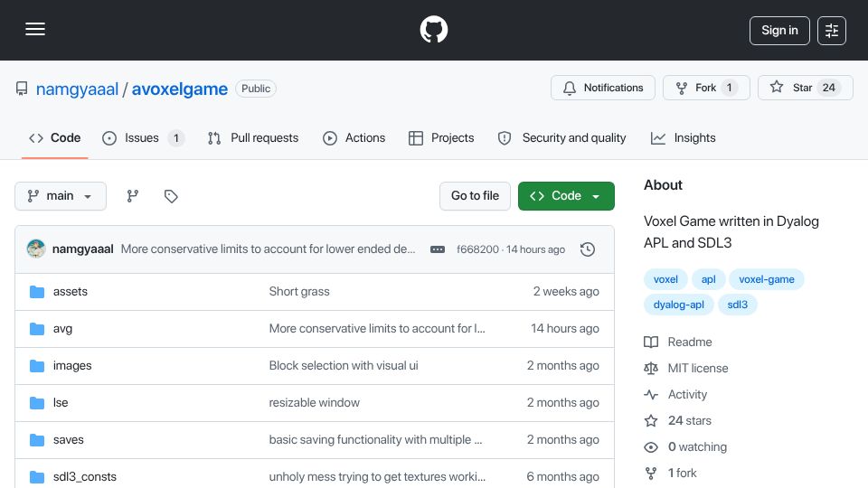View branches via branch icon
868x488 pixels.
point(132,196)
